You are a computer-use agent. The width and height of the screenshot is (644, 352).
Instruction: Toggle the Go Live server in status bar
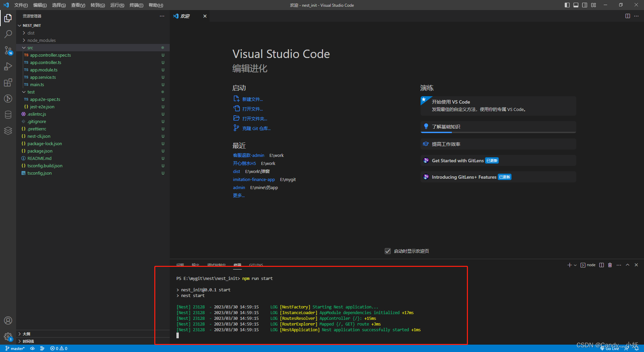pos(610,348)
